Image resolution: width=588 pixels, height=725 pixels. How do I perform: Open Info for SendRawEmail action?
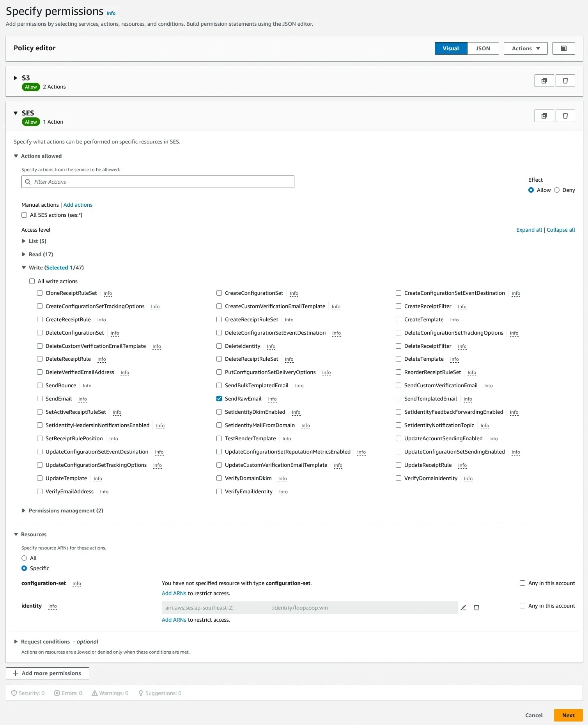pyautogui.click(x=272, y=399)
